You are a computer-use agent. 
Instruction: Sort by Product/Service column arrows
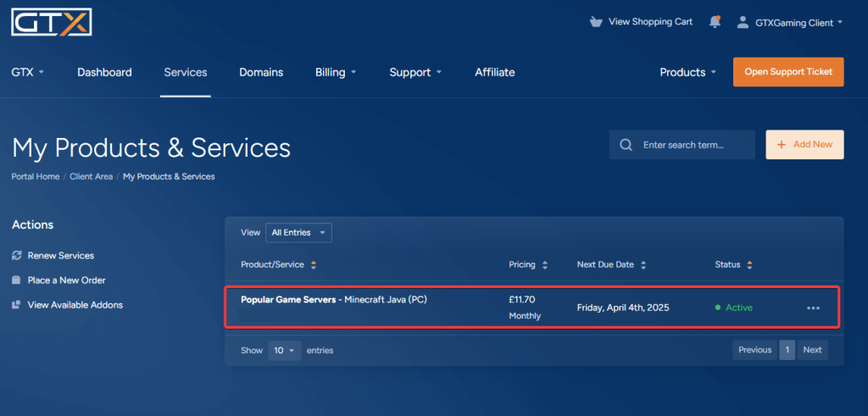click(x=314, y=265)
